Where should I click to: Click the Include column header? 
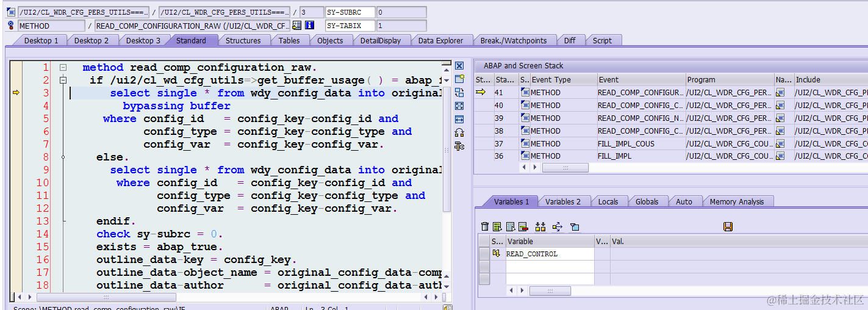831,79
